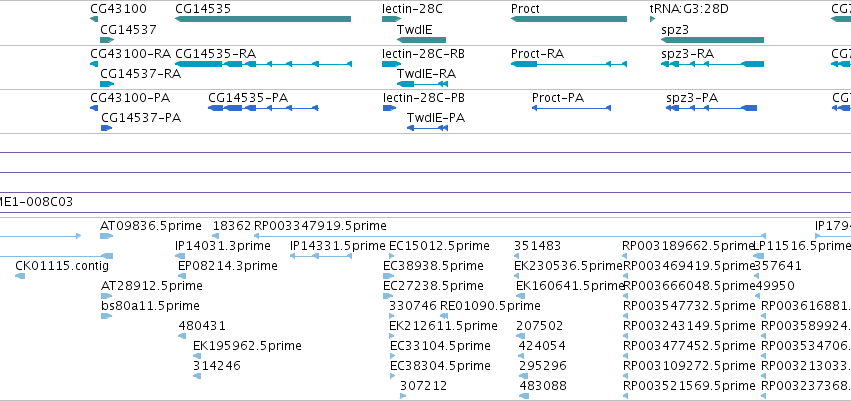The height and width of the screenshot is (401, 851).
Task: Select the CG14537-RA transcript arrow
Action: [x=107, y=84]
